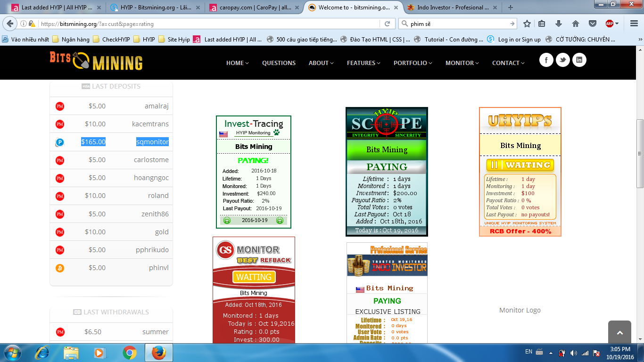
Task: Save the page to Pocket
Action: [593, 24]
